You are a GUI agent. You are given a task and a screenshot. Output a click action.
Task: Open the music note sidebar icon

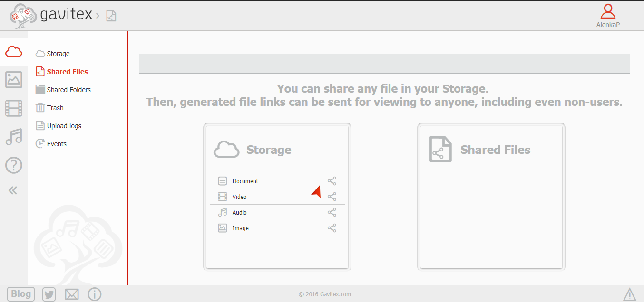point(14,137)
